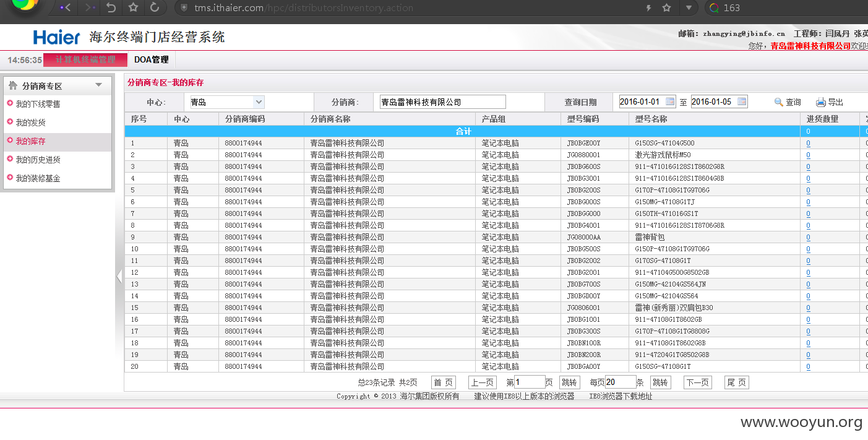Open the address bar dropdown arrow
Viewport: 868px width, 440px height.
(689, 8)
